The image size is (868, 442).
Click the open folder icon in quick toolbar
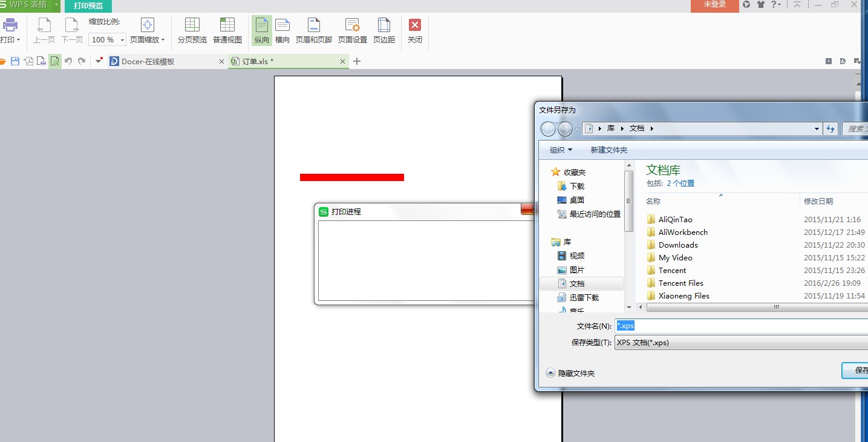coord(3,61)
